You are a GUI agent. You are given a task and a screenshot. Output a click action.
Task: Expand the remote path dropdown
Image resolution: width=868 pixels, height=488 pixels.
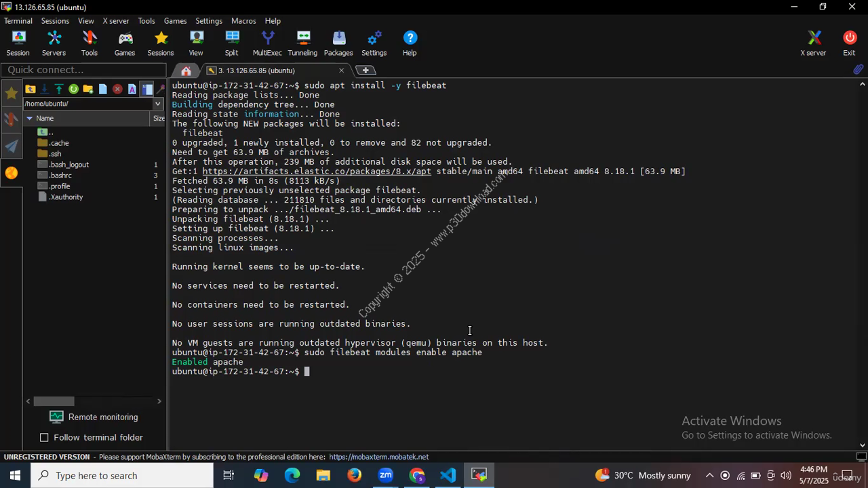(x=158, y=104)
